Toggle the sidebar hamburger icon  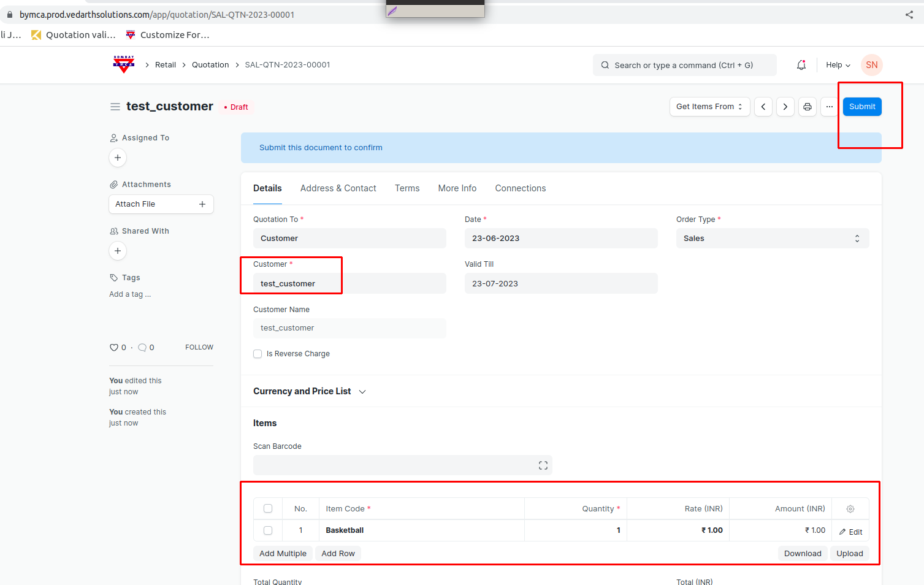(x=115, y=107)
